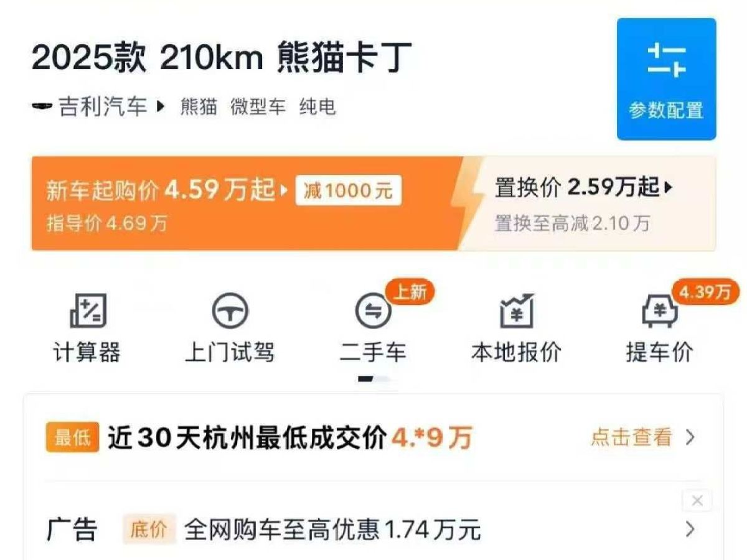
Task: Tap the 提车价 car icon
Action: [659, 311]
